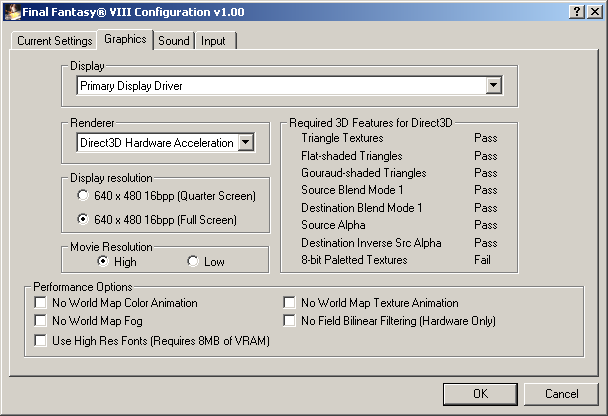This screenshot has height=416, width=608.
Task: Open the Renderer dropdown list
Action: click(246, 143)
